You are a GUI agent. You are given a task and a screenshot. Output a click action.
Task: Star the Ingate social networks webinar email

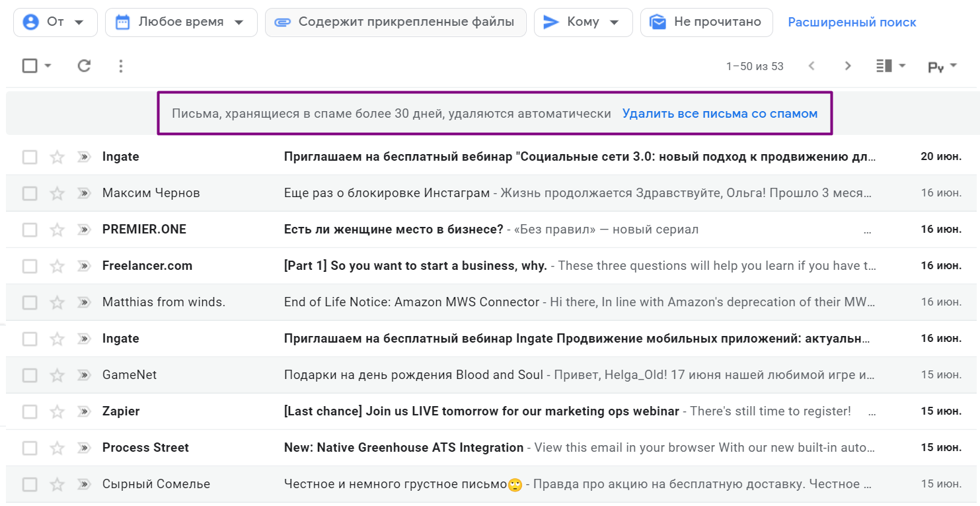click(x=57, y=157)
